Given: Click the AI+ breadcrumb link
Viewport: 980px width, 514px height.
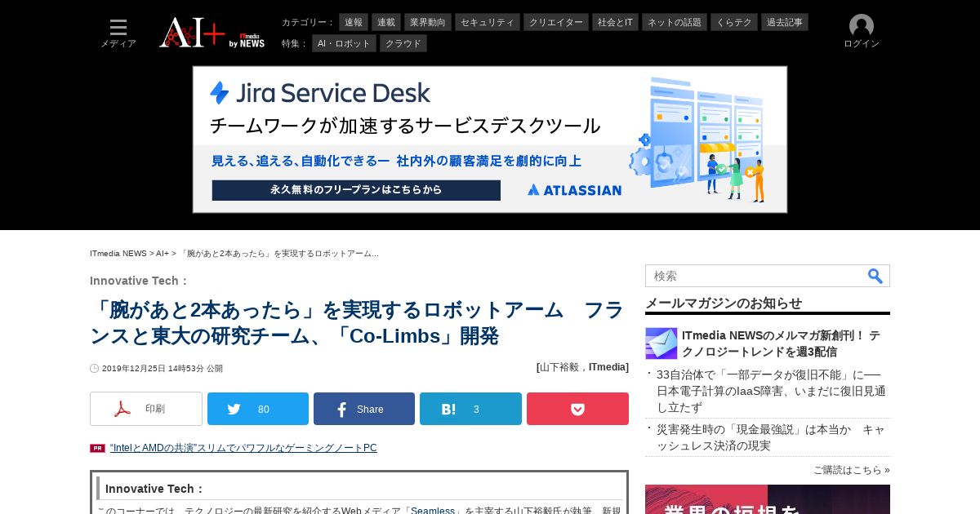Looking at the screenshot, I should point(163,254).
